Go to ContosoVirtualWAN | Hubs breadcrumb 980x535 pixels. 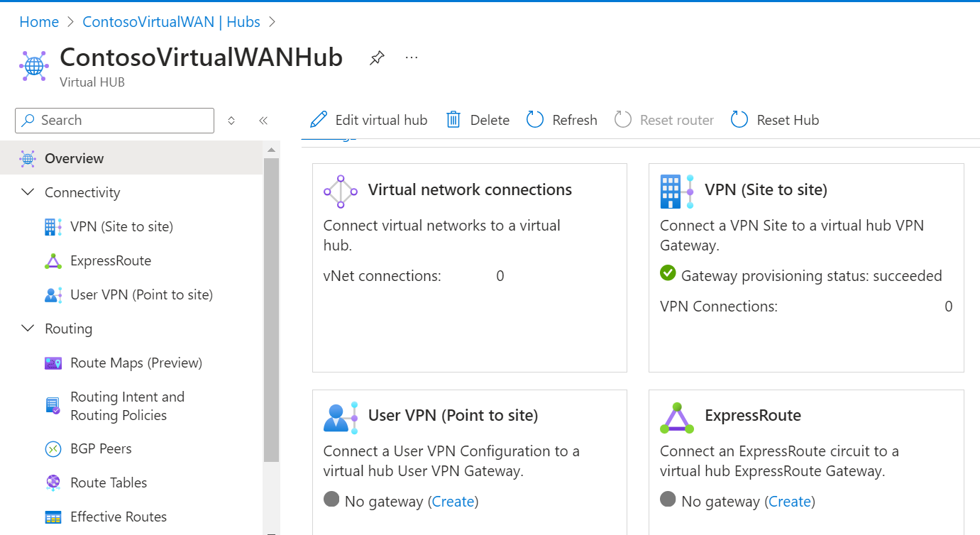click(171, 22)
